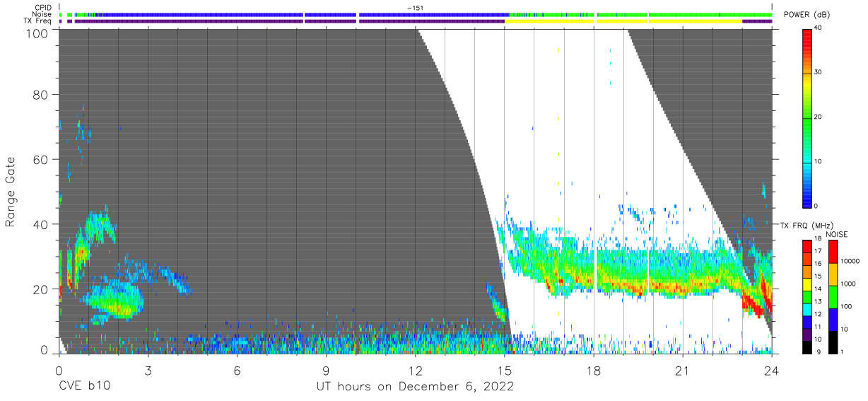Click the 24 hour tick on the time axis
Viewport: 868px width, 401px height.
point(772,370)
